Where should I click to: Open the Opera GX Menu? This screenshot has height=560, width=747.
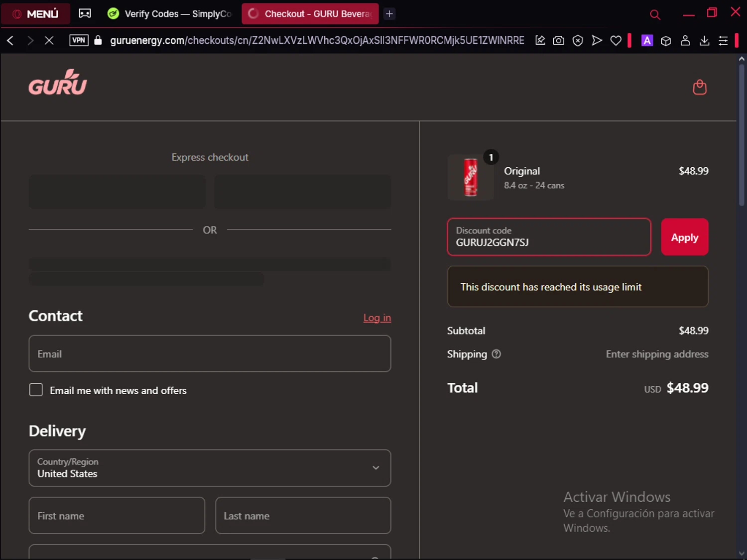35,14
